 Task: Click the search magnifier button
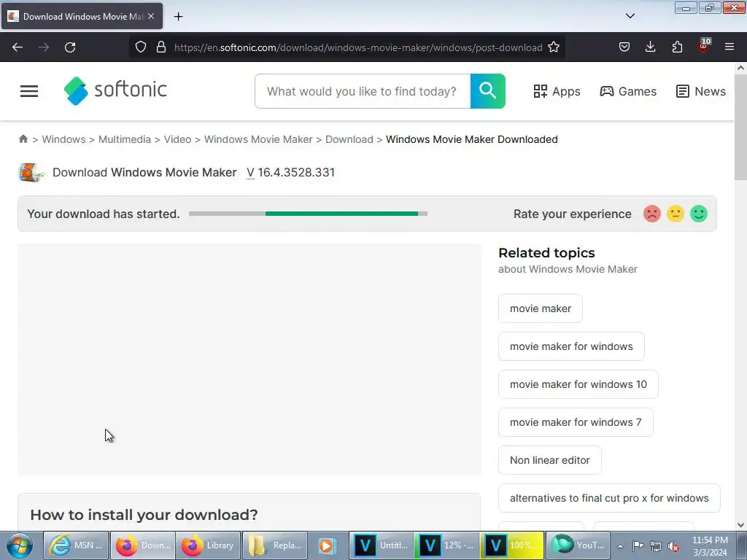click(488, 91)
